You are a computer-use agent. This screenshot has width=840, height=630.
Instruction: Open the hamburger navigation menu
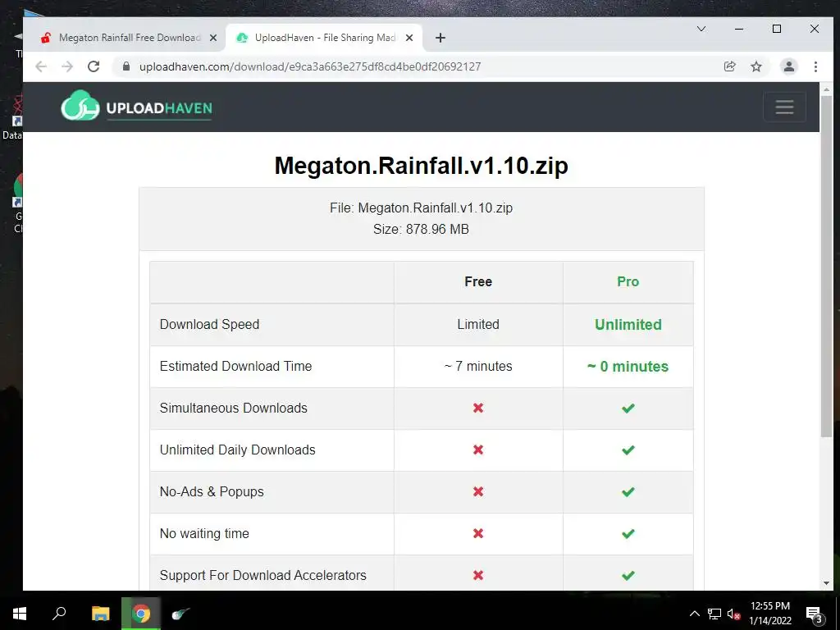(784, 107)
